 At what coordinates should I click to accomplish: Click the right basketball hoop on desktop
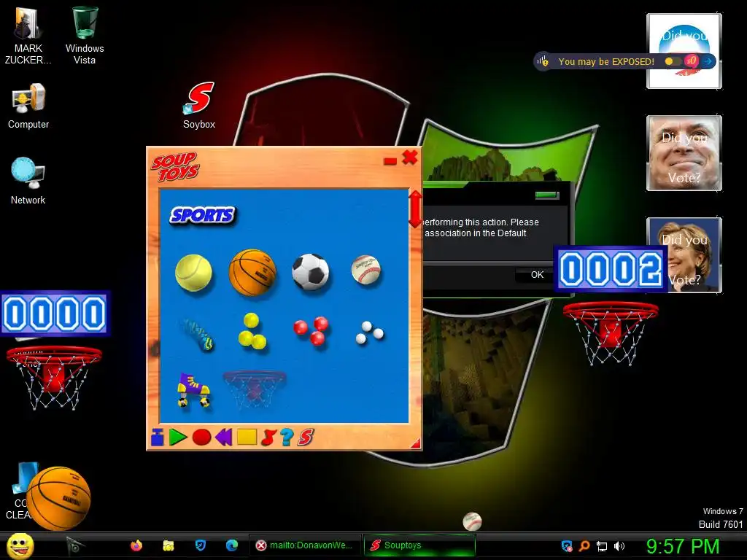tap(611, 333)
